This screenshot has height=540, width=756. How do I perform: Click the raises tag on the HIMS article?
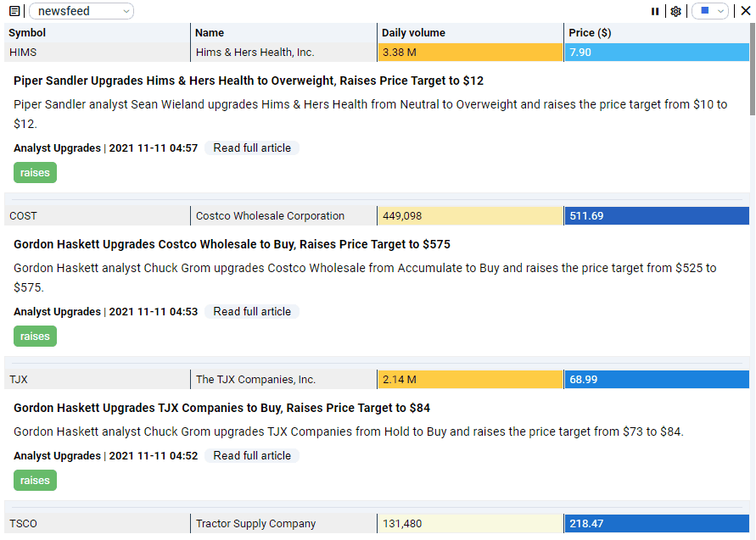click(35, 172)
